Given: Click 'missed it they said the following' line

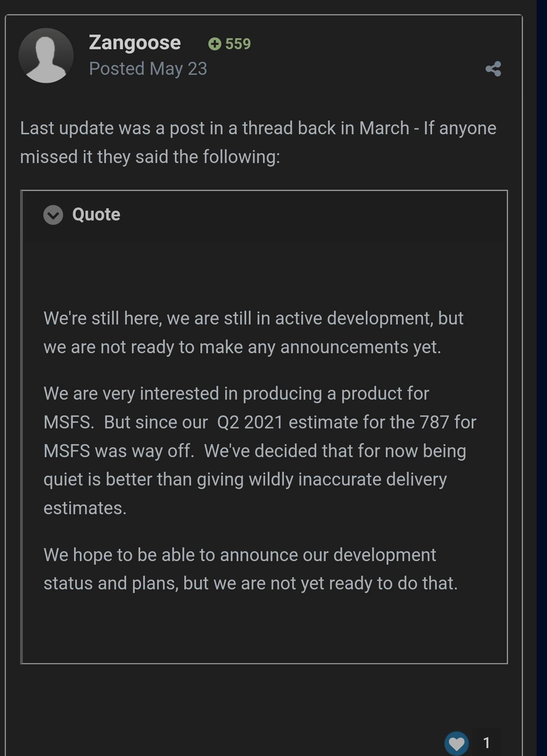Looking at the screenshot, I should (x=150, y=157).
